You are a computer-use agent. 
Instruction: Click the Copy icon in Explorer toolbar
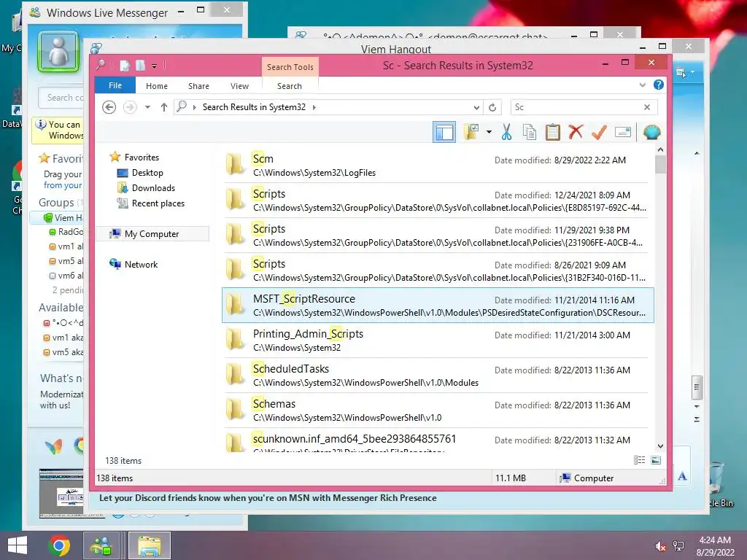530,132
